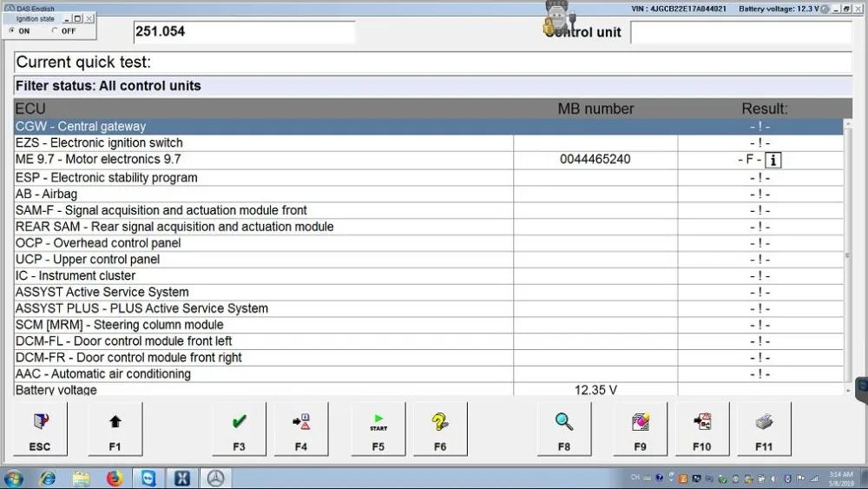Select OCP - Overhead control panel row
This screenshot has width=868, height=489.
pos(429,243)
